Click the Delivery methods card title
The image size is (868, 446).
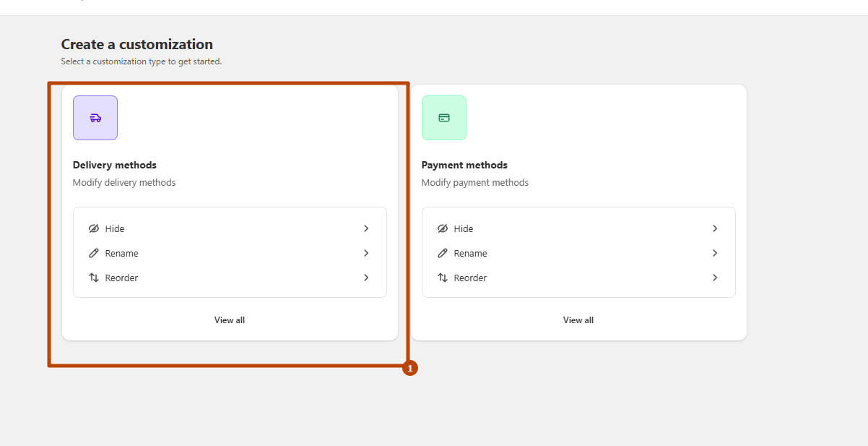(115, 165)
